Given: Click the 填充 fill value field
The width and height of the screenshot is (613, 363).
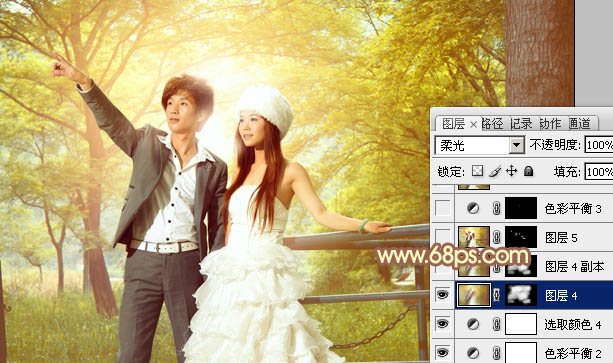Looking at the screenshot, I should [x=599, y=172].
